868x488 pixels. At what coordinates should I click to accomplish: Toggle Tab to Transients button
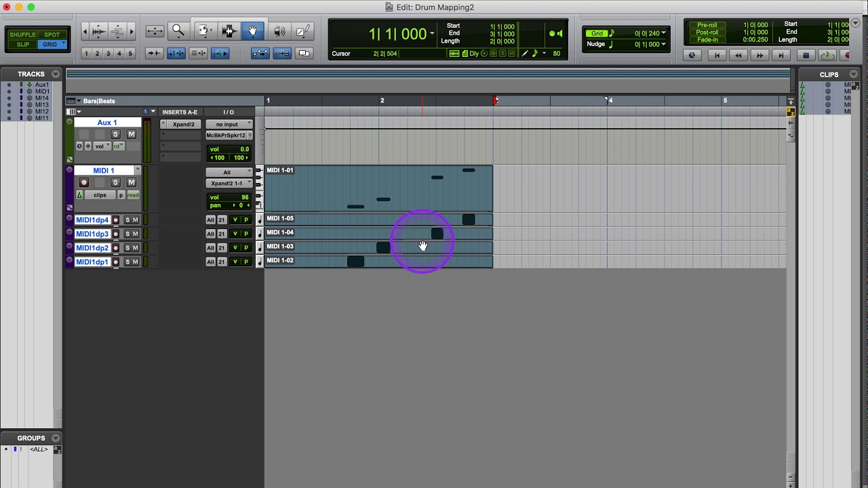tap(155, 54)
